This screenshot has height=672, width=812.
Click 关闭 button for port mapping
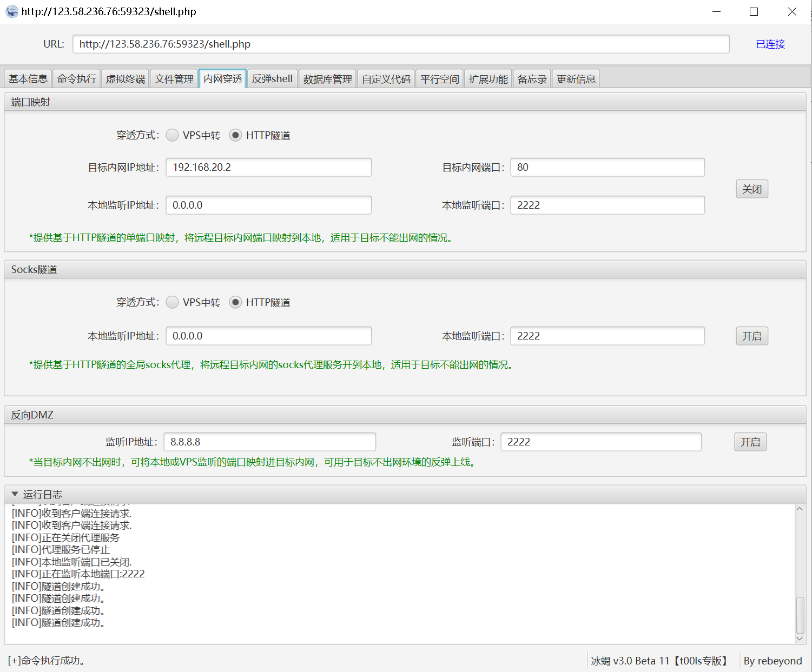click(x=752, y=189)
